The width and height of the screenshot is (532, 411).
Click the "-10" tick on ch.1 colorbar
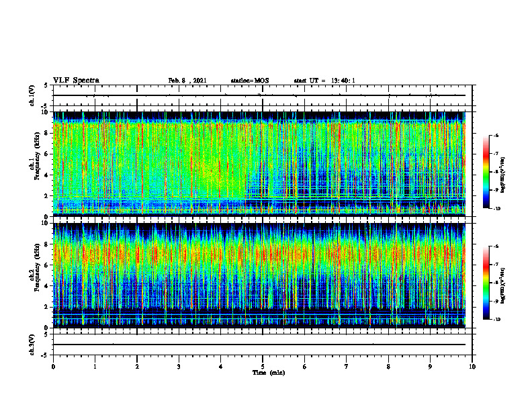tap(496, 209)
